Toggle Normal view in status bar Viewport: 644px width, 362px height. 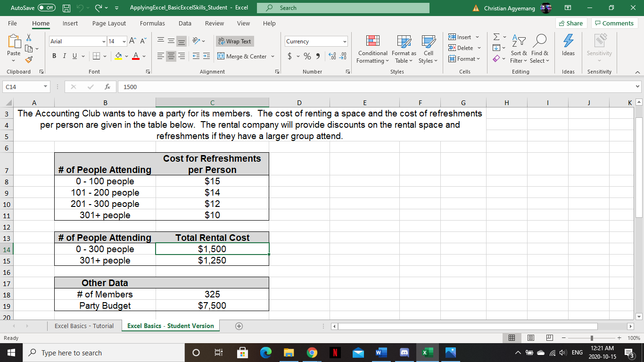point(512,338)
